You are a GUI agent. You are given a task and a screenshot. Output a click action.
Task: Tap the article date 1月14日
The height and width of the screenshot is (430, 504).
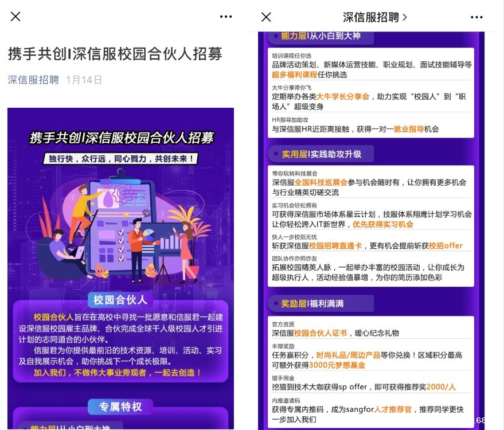point(84,80)
